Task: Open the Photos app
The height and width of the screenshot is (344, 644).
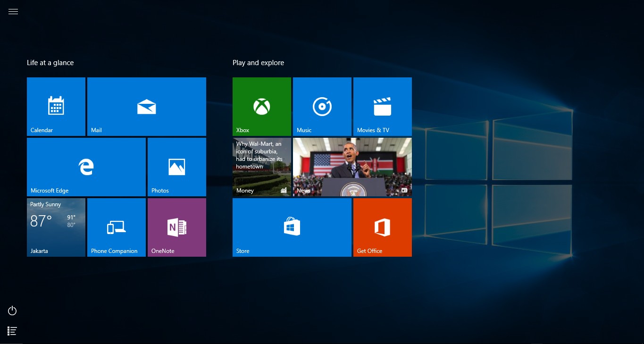Action: [176, 167]
